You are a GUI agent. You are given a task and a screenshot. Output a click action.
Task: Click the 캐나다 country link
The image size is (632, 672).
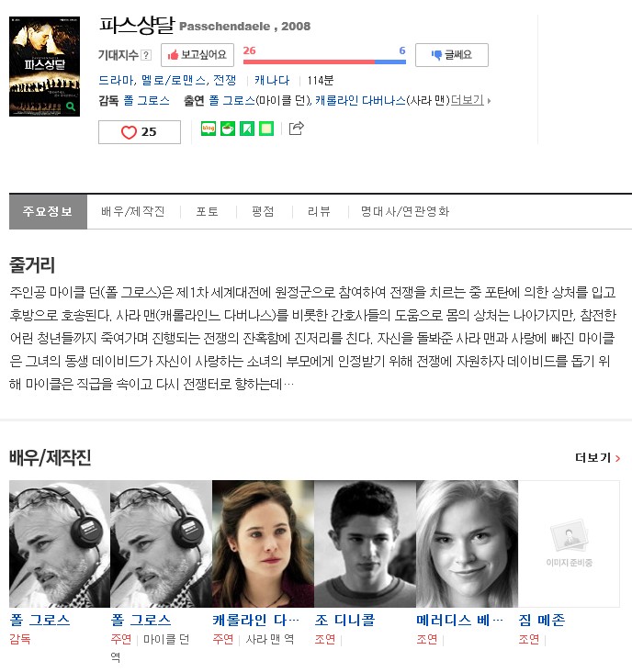pos(272,80)
